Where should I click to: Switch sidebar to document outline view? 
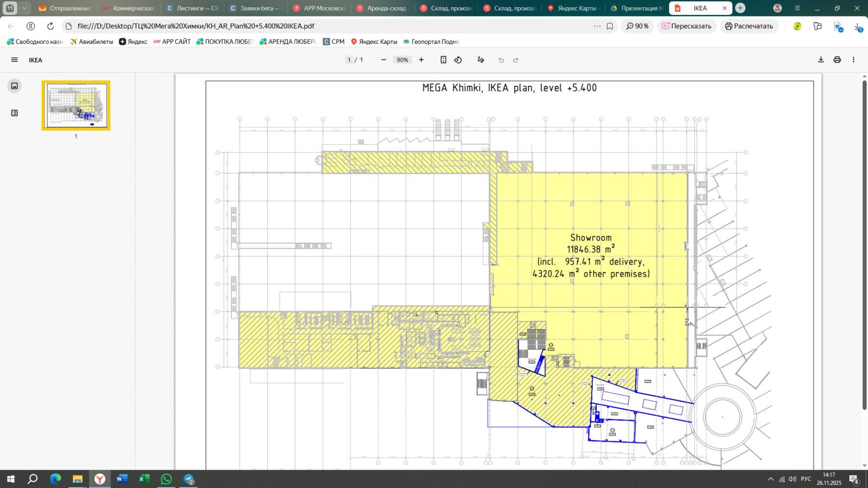[14, 113]
